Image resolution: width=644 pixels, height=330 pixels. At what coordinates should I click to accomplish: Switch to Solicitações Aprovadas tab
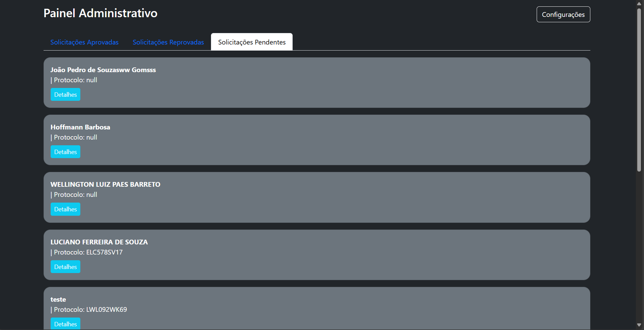[x=84, y=42]
